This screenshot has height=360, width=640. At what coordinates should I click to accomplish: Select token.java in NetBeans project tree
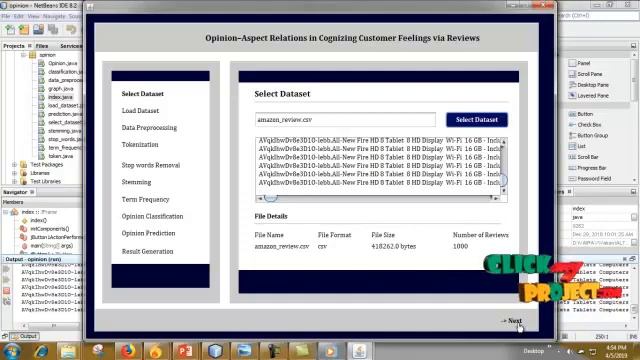point(61,156)
